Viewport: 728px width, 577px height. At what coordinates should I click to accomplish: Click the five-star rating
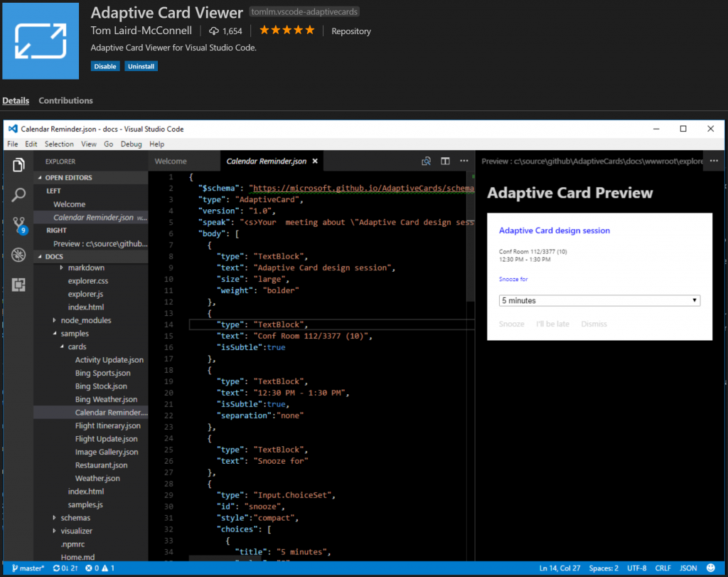pos(287,31)
